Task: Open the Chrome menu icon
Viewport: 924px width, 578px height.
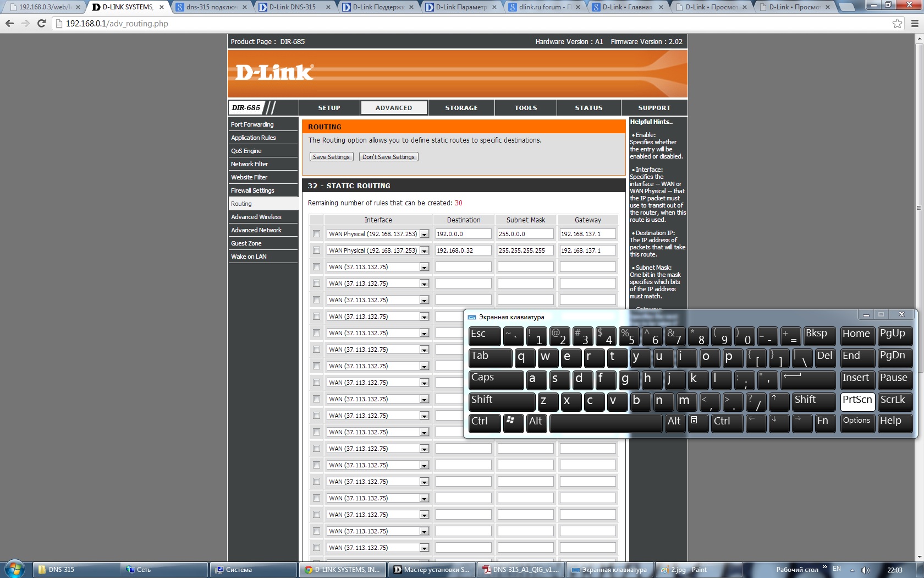Action: pyautogui.click(x=915, y=23)
